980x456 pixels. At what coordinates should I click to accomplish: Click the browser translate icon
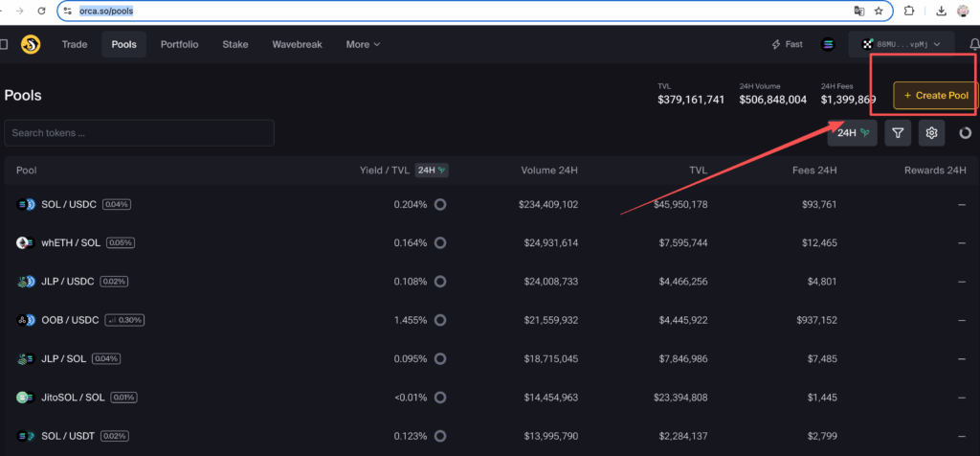click(858, 11)
